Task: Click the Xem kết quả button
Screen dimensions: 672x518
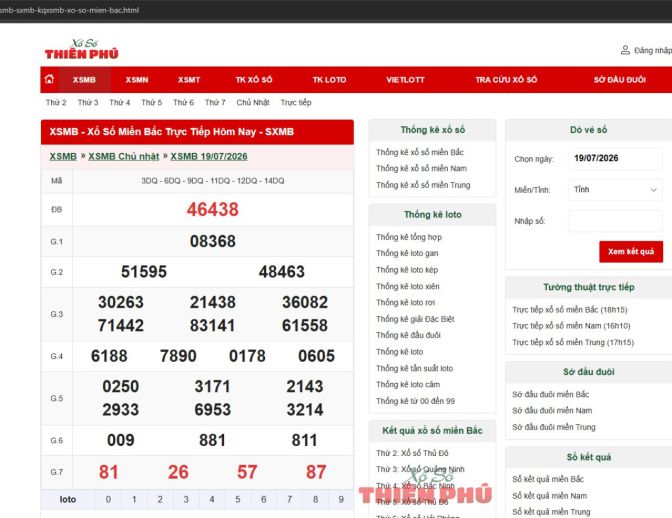Action: [x=631, y=252]
